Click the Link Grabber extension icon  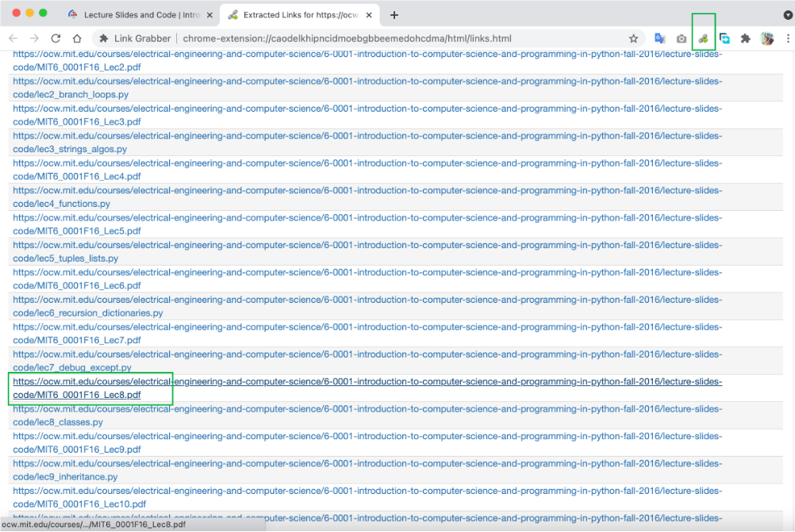tap(703, 39)
